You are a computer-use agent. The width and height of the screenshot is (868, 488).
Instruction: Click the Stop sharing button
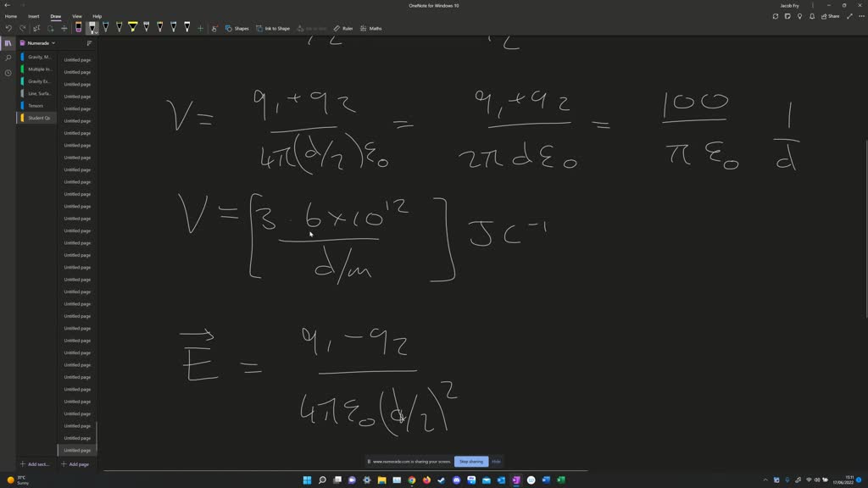471,461
